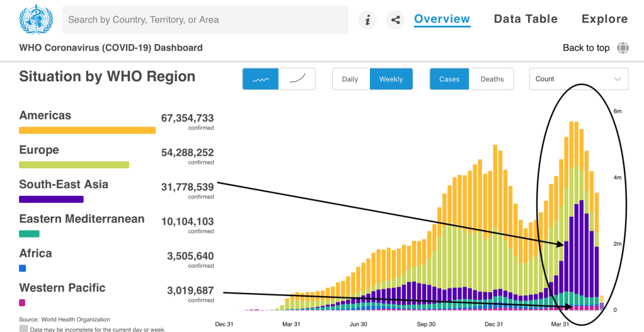Screen dimensions: 644x332
Task: Click the WHO logo emblem
Action: click(33, 20)
